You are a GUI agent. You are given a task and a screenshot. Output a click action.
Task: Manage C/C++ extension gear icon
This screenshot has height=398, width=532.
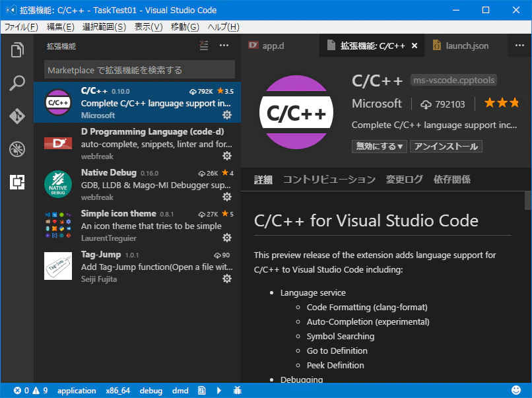pos(227,115)
